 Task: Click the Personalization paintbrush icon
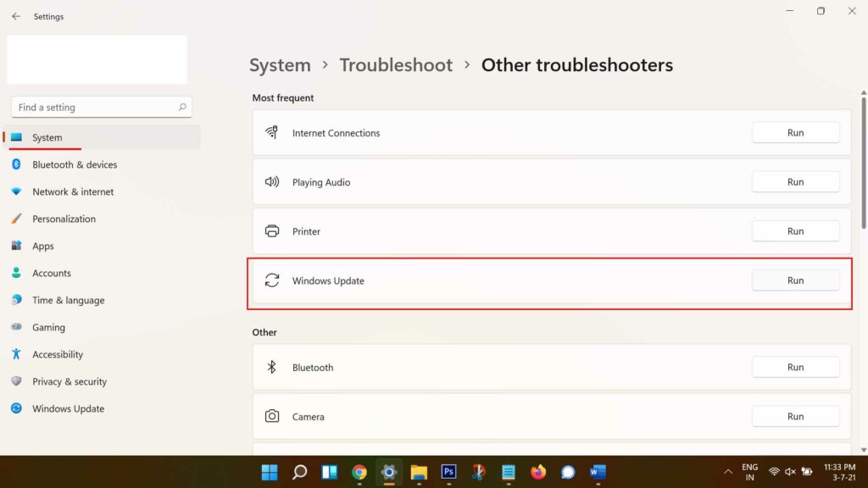[x=17, y=219]
